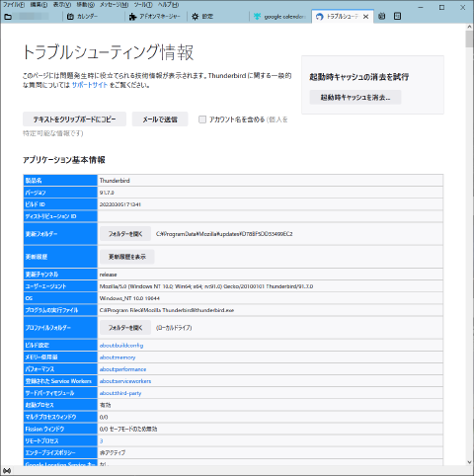The image size is (474, 476).
Task: Click テキストをクリップボードにコピー button
Action: pos(74,119)
